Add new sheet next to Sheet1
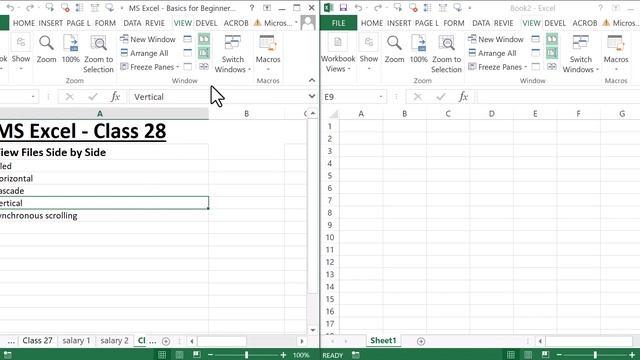 tap(421, 341)
